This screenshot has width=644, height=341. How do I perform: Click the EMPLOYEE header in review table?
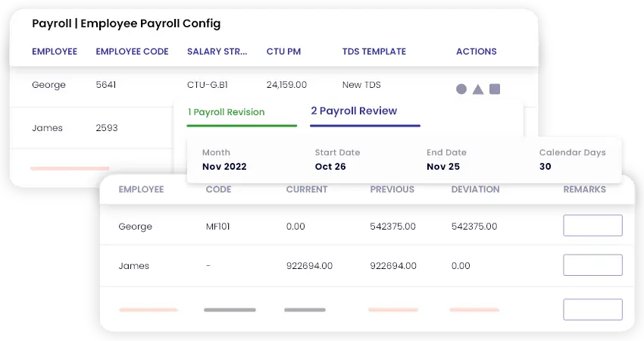click(x=141, y=189)
